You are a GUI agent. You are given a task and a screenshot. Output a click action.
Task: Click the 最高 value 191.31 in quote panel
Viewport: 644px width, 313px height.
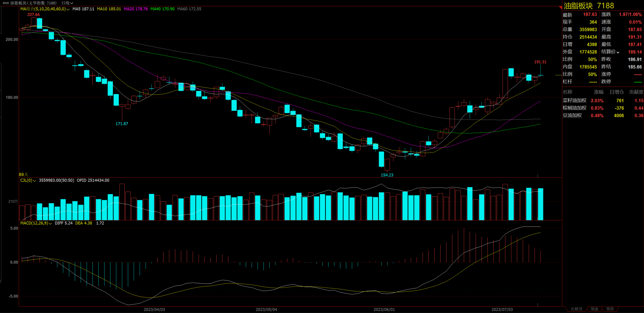(635, 37)
